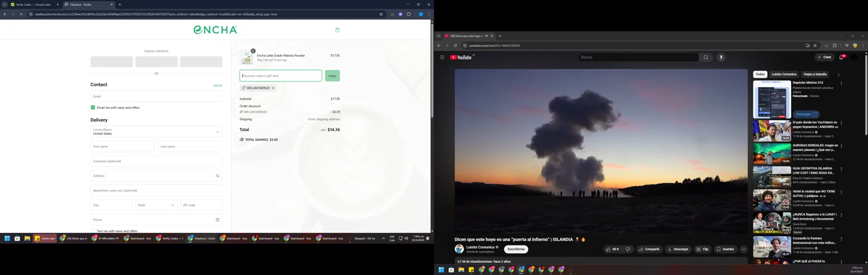
Task: Open extensions puzzle icon in Encha browser
Action: pyautogui.click(x=409, y=14)
